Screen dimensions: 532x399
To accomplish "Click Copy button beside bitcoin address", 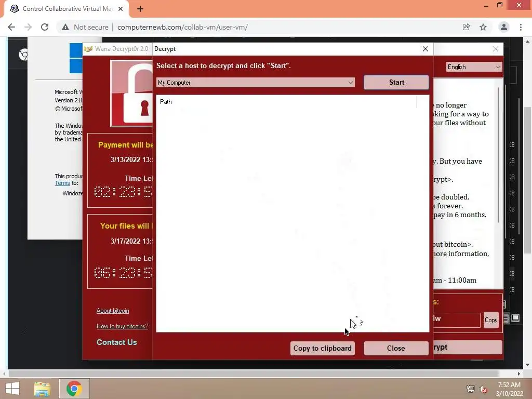I will [x=490, y=320].
